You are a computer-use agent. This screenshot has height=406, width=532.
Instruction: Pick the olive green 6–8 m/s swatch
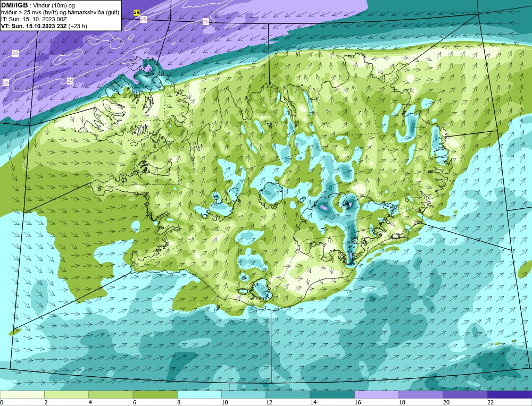[x=155, y=394]
